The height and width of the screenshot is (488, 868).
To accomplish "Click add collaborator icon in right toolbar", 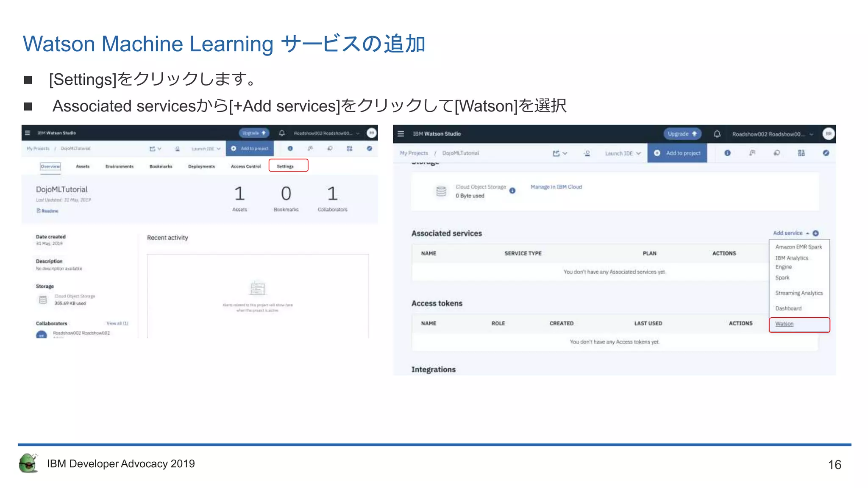I will 587,153.
